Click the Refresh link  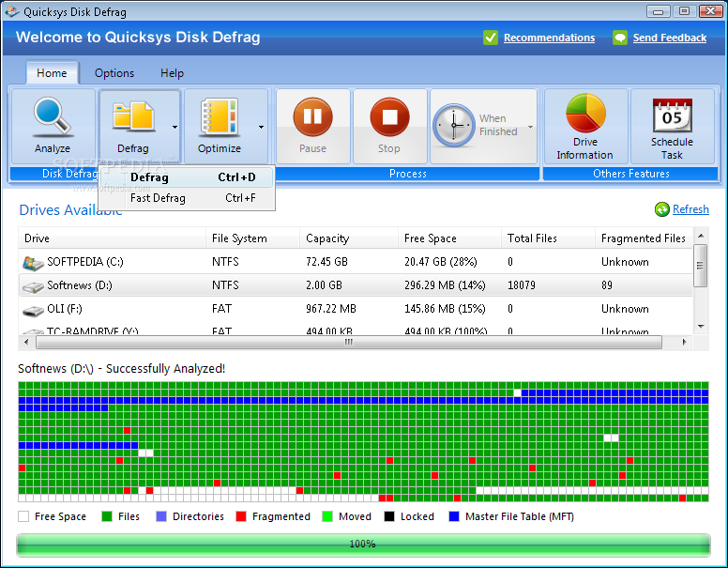[x=690, y=209]
